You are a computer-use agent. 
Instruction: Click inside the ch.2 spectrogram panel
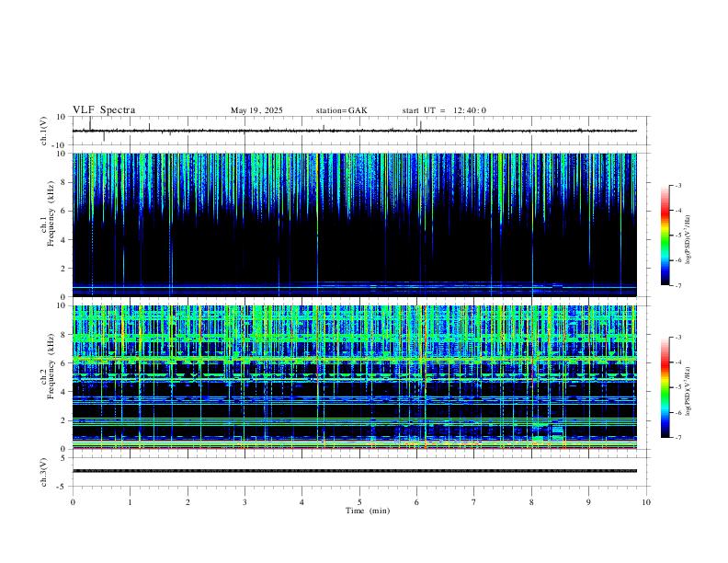pos(355,377)
